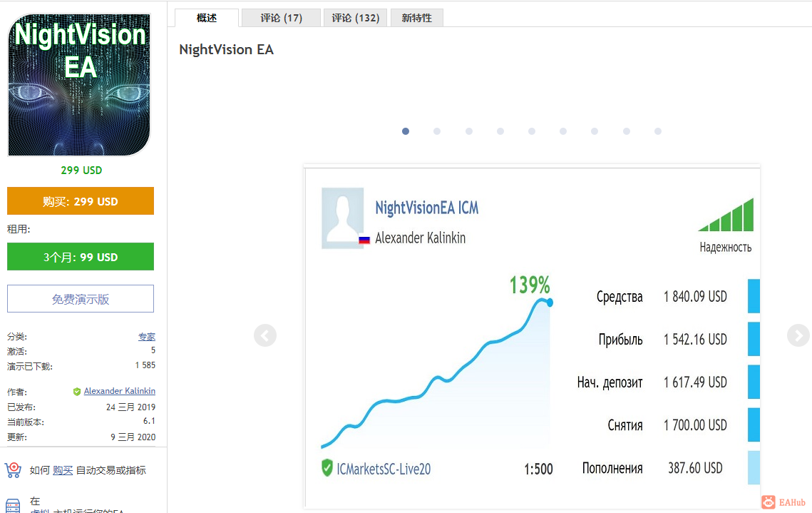Click the green 299 USD price text
Viewport: 812px width, 513px height.
(x=81, y=171)
